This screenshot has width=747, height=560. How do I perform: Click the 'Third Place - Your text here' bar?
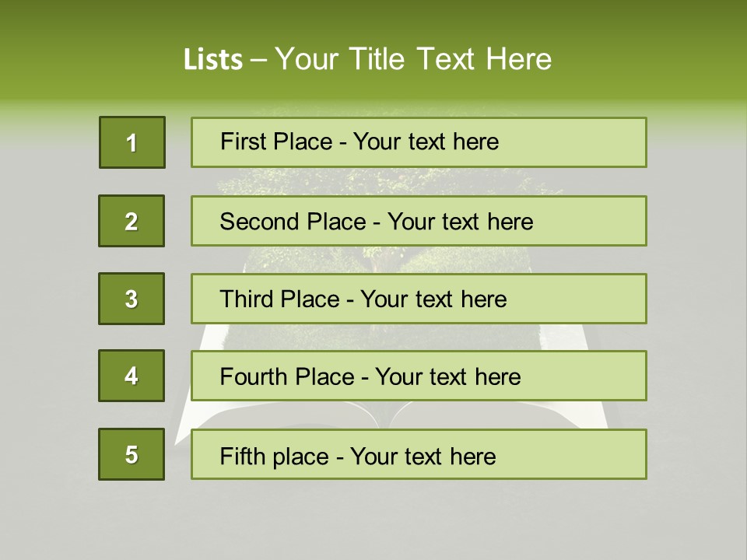(x=419, y=299)
